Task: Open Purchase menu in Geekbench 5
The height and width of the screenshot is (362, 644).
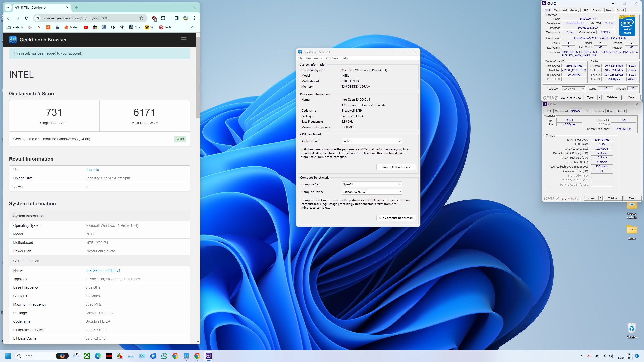Action: point(332,58)
